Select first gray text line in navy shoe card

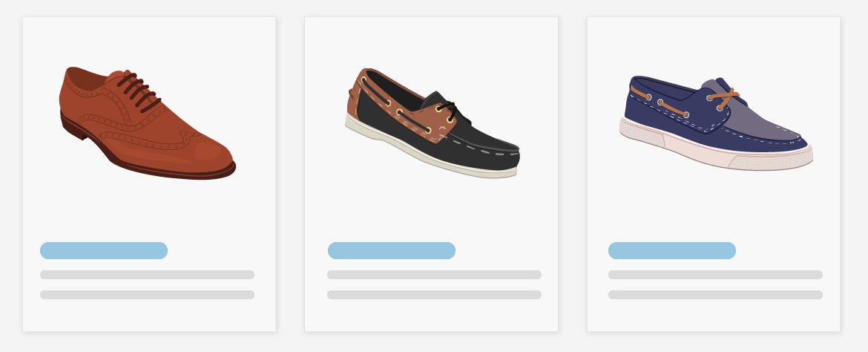tap(715, 275)
